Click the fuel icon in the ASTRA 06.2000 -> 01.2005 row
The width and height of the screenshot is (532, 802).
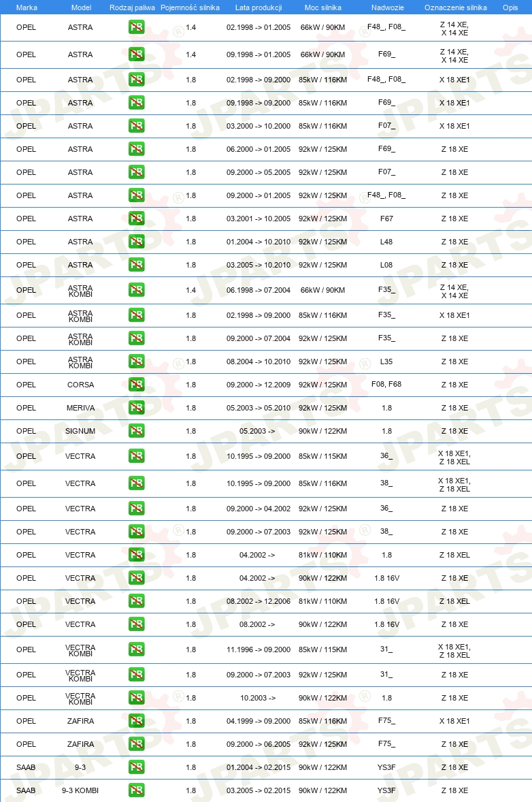click(137, 149)
